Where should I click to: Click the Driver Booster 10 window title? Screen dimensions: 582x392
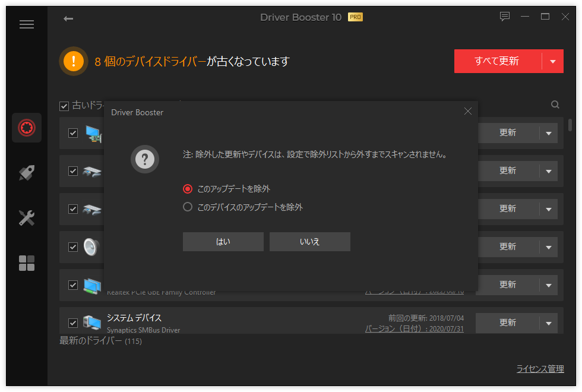(301, 17)
